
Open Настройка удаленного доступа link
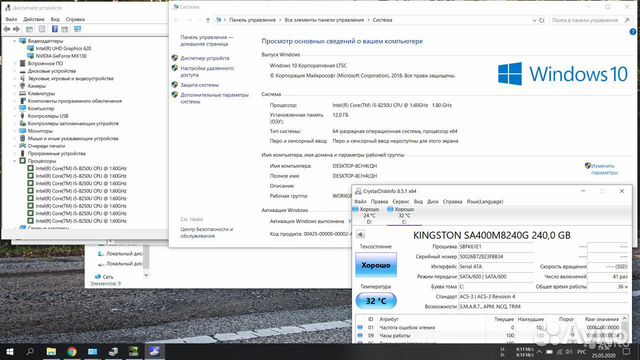point(207,71)
